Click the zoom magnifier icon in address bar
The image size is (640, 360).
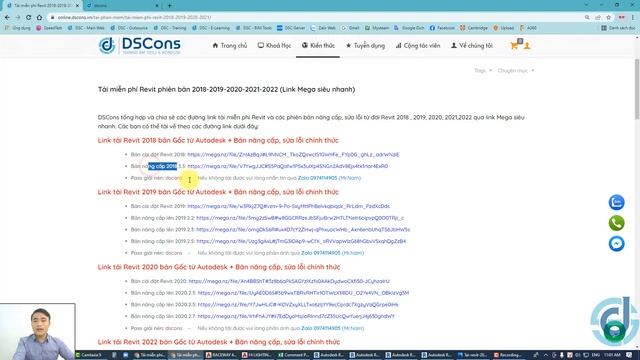587,17
